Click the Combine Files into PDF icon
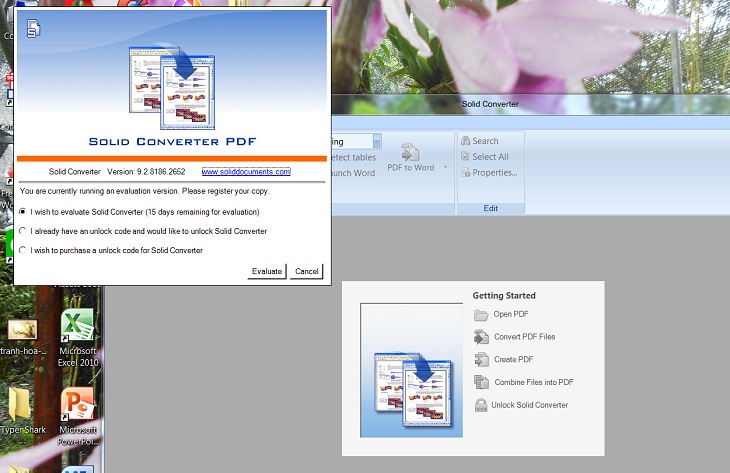The image size is (730, 473). point(481,382)
